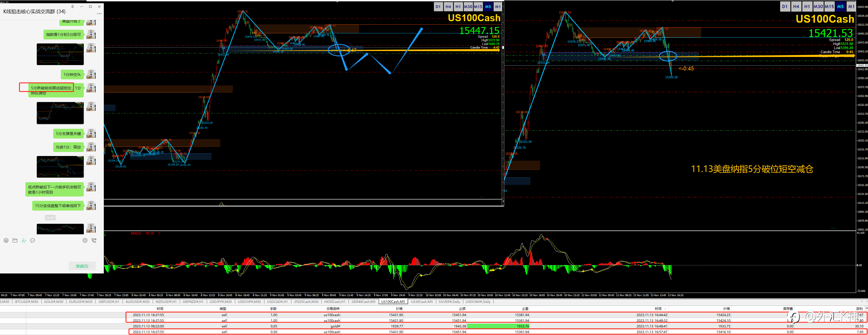
Task: Open chat history speech bubble icon
Action: (x=33, y=241)
